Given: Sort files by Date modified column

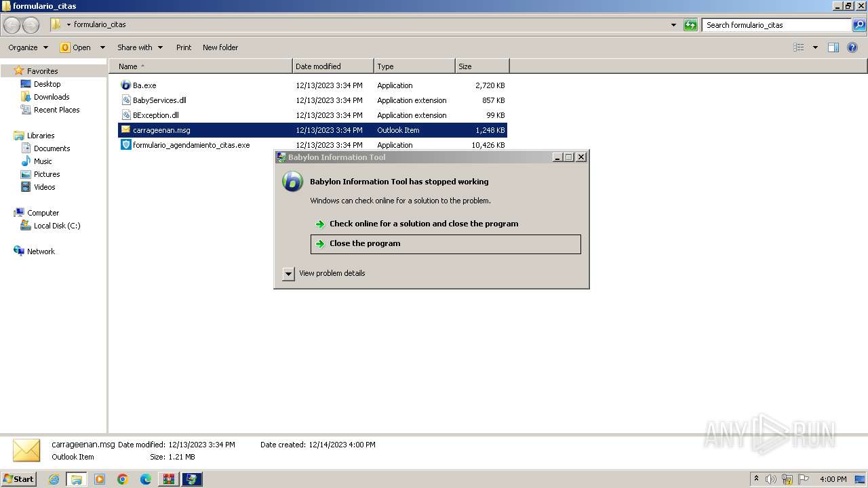Looking at the screenshot, I should 333,66.
